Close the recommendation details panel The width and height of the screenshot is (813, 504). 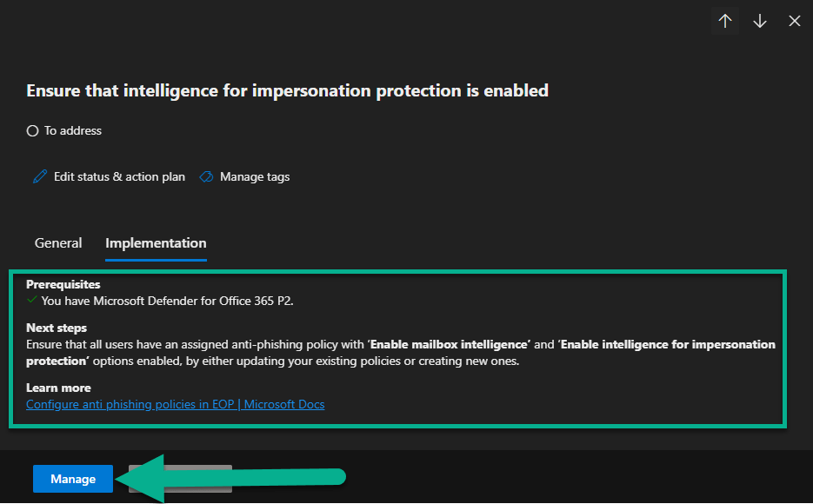[794, 21]
